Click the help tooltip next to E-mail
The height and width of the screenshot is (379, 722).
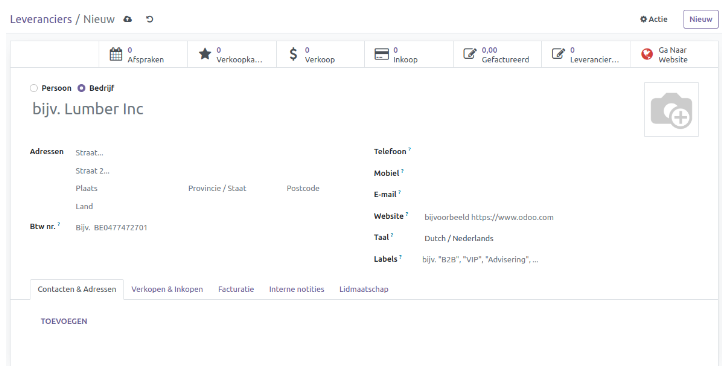[400, 192]
